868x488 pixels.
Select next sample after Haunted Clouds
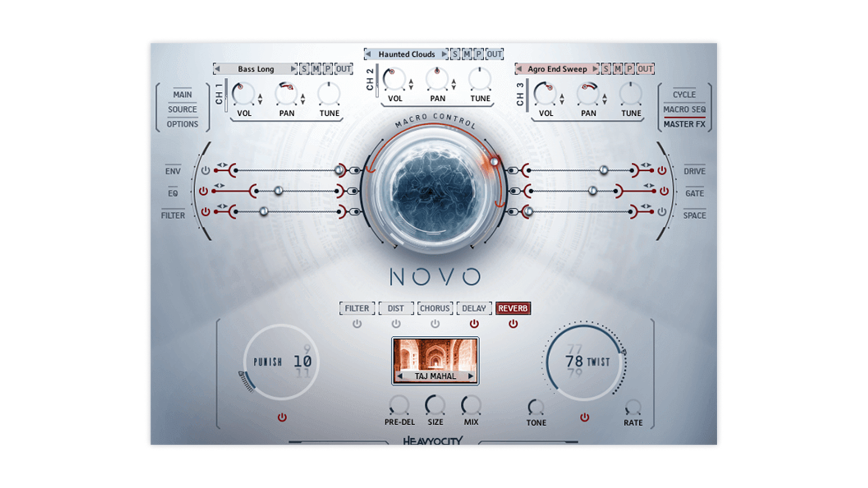[444, 54]
